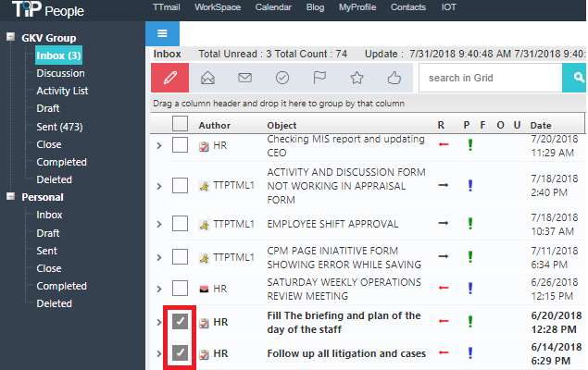Open the IOT menu
The width and height of the screenshot is (588, 370).
(x=448, y=7)
